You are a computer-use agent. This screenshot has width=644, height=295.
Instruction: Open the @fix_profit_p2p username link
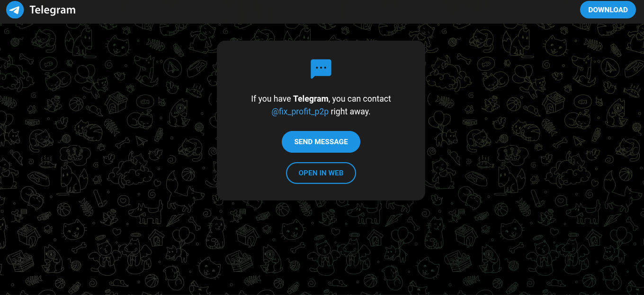coord(300,112)
